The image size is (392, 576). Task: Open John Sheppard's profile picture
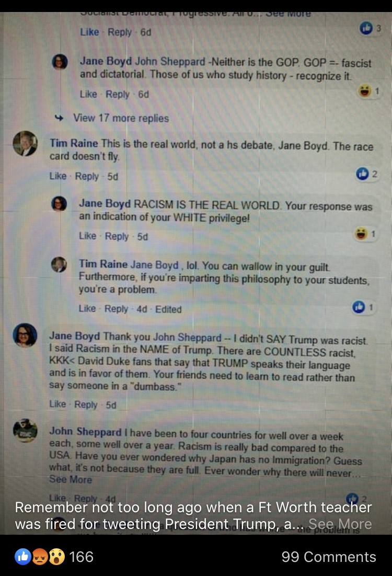coord(25,430)
